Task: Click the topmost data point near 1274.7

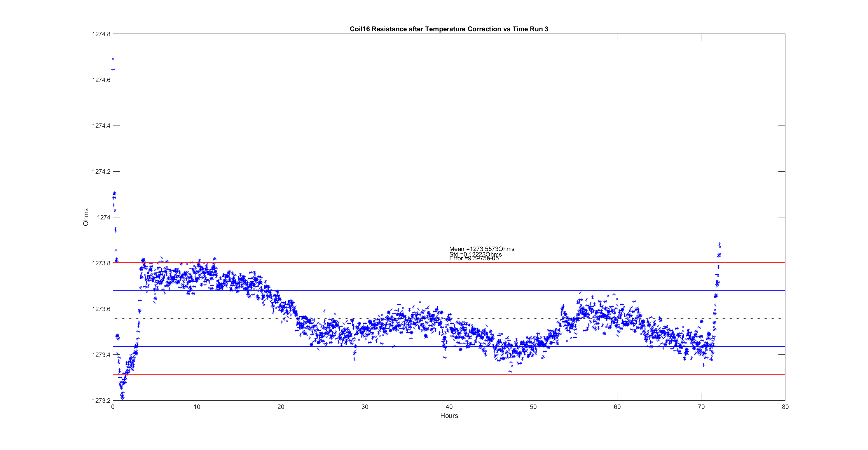Action: [x=113, y=59]
